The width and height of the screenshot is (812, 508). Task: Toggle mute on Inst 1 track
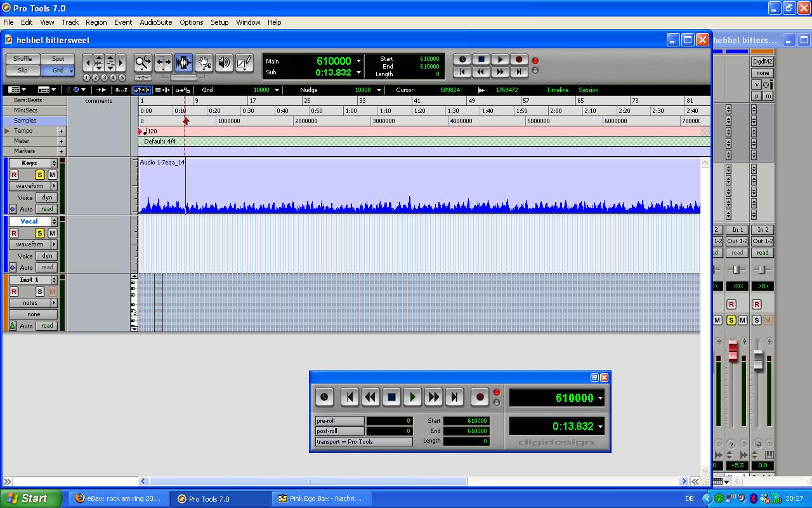pyautogui.click(x=52, y=291)
